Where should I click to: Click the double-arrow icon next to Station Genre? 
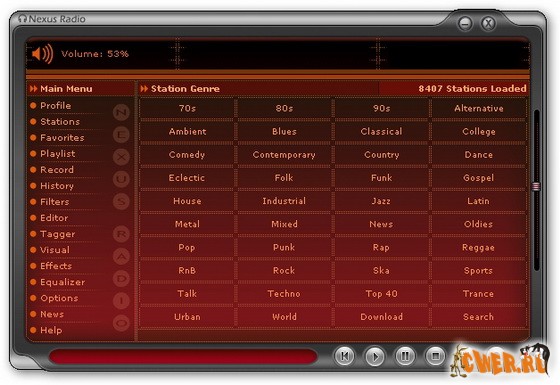tap(144, 89)
